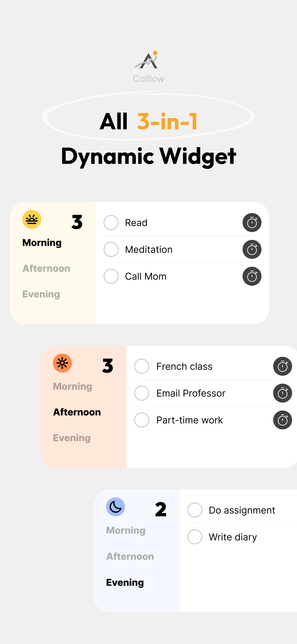Viewport: 297px width, 644px height.
Task: Start the French class timer
Action: [x=282, y=366]
